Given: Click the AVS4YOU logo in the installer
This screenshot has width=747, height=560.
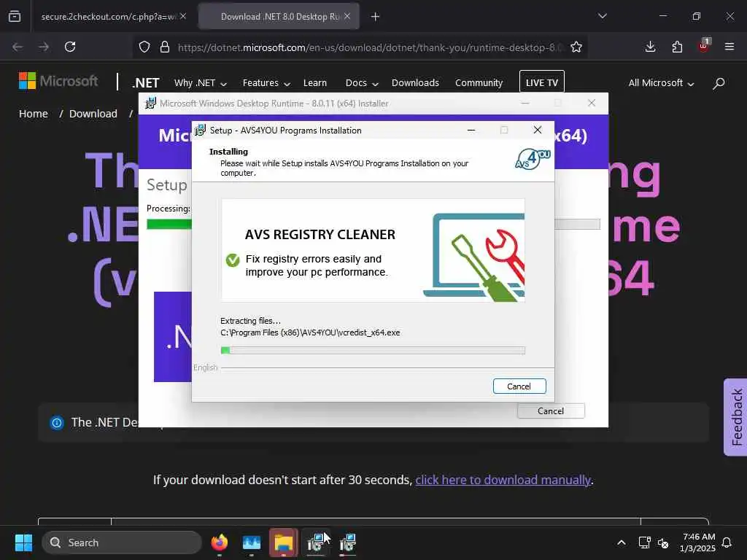Looking at the screenshot, I should 533,160.
